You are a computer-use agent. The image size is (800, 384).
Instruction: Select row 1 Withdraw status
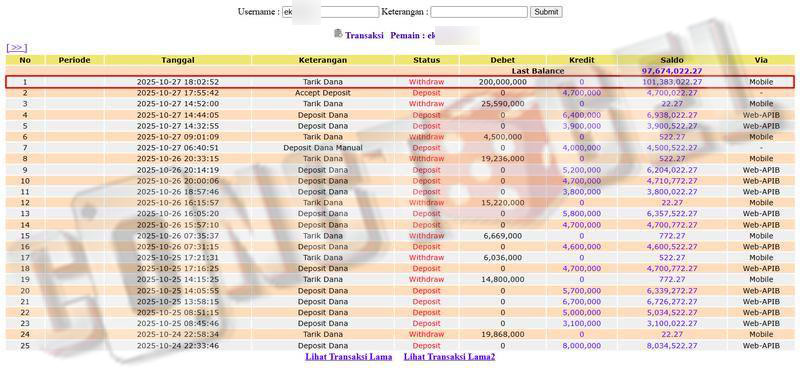pyautogui.click(x=426, y=82)
